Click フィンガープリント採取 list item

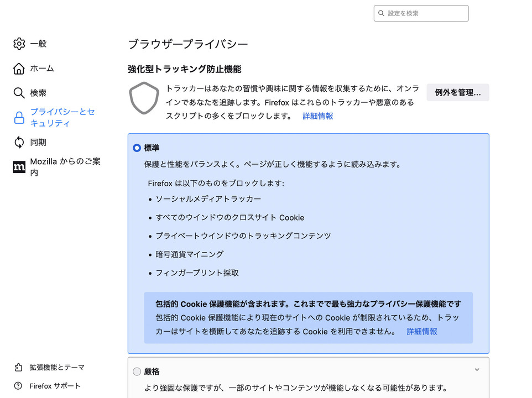tap(197, 273)
